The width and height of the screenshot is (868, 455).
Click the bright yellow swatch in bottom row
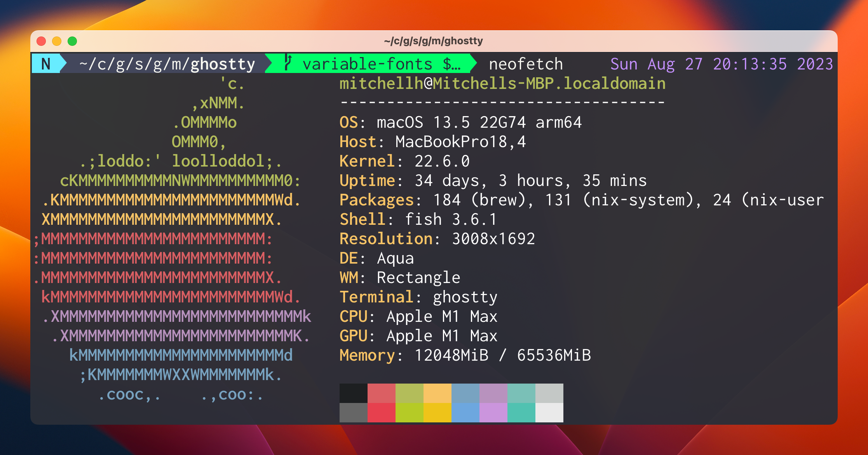(x=437, y=413)
